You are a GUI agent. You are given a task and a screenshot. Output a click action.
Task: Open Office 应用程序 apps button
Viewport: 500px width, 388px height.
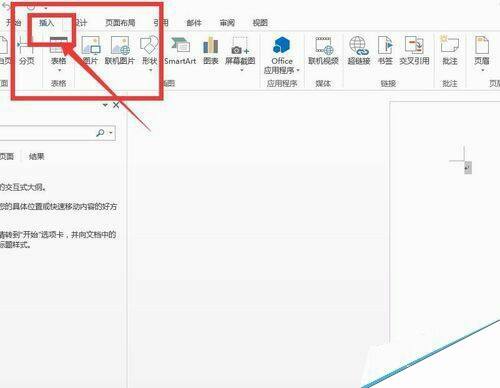click(282, 55)
